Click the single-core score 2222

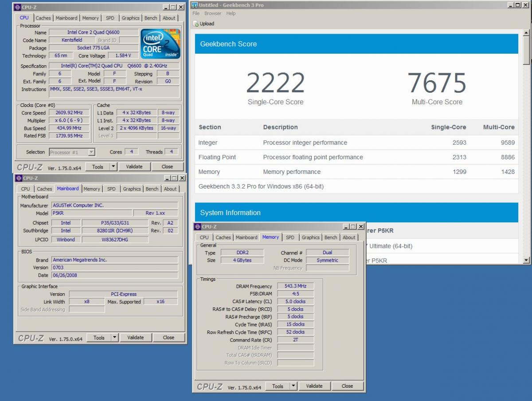pos(275,83)
